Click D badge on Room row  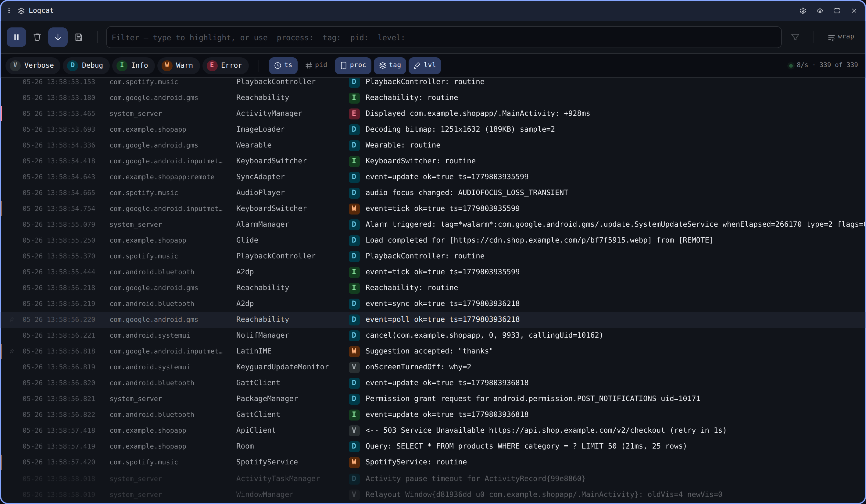(354, 446)
